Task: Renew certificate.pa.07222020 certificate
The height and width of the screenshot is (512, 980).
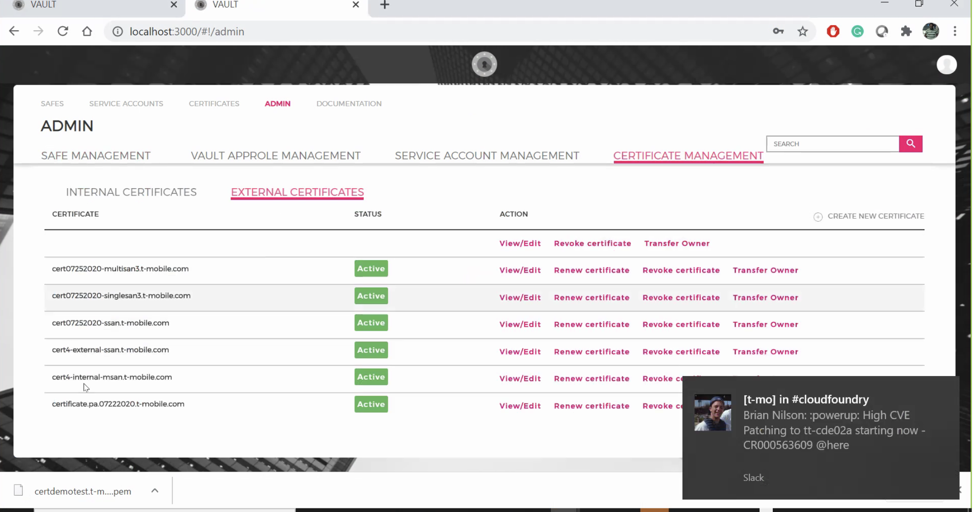Action: [x=591, y=406]
